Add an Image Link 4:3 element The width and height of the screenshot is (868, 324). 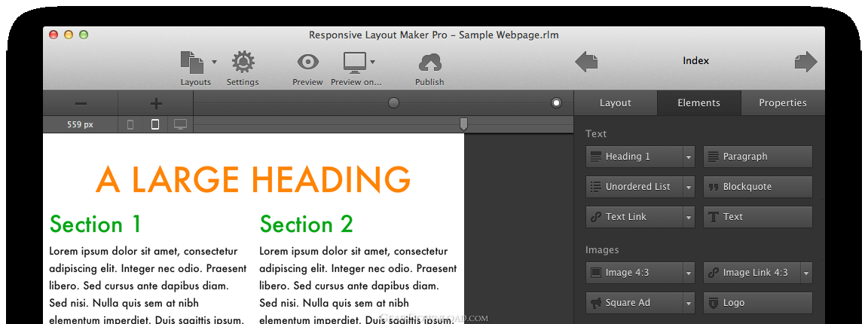pyautogui.click(x=752, y=273)
